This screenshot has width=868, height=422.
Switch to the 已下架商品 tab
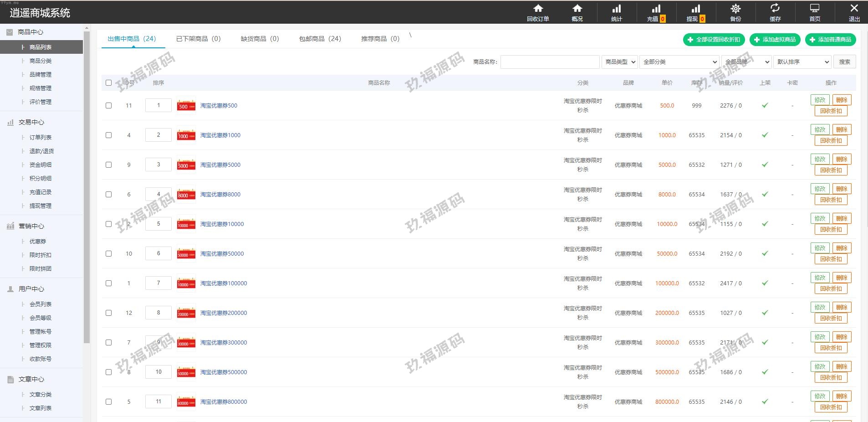(x=198, y=39)
